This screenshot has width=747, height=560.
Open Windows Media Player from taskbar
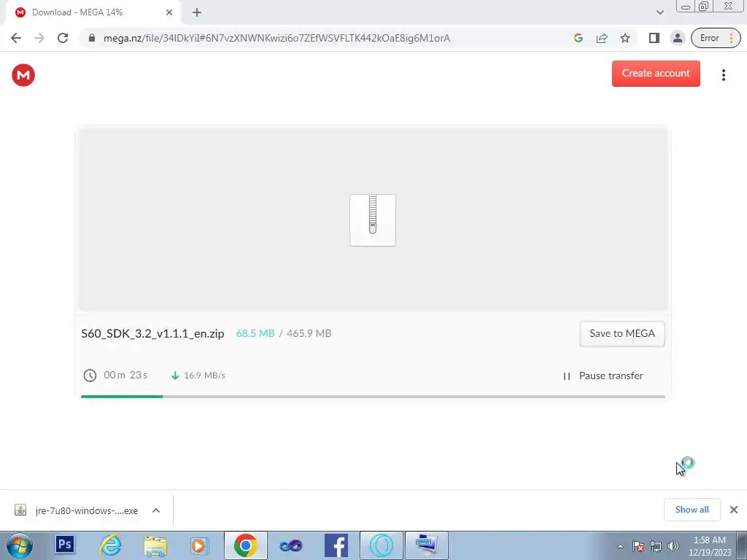(x=200, y=545)
